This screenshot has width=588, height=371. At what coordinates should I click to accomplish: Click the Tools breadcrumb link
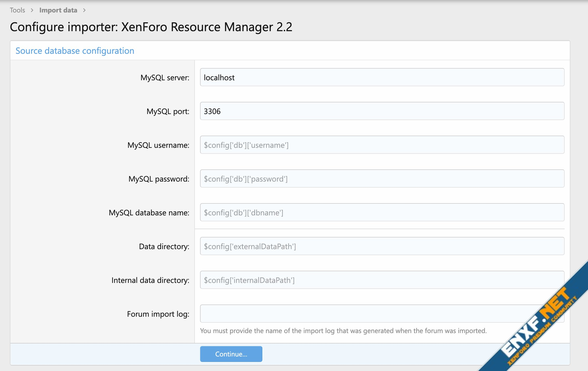[17, 10]
